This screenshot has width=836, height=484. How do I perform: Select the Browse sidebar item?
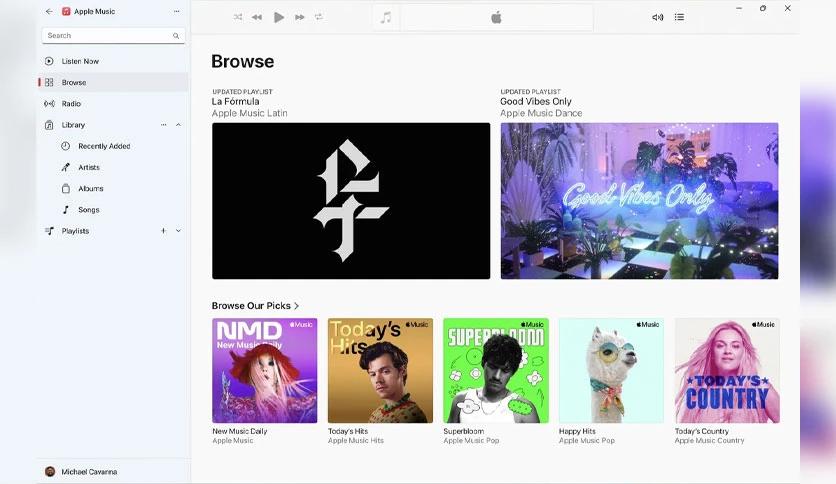113,83
